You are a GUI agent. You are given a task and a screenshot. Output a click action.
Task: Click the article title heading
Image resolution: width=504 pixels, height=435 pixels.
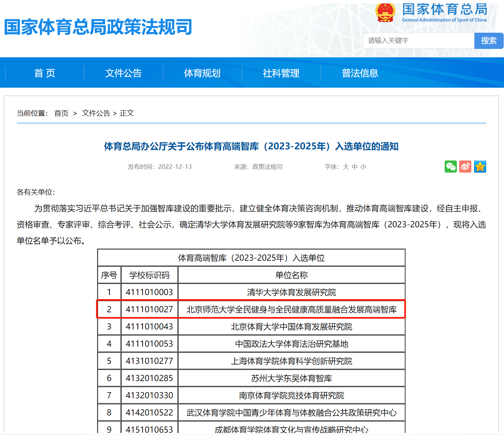tap(251, 146)
